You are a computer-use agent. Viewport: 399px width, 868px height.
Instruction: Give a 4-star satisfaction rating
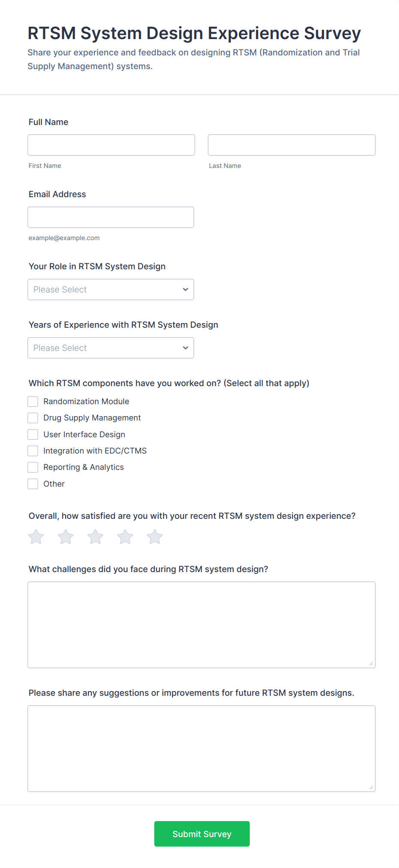click(125, 536)
